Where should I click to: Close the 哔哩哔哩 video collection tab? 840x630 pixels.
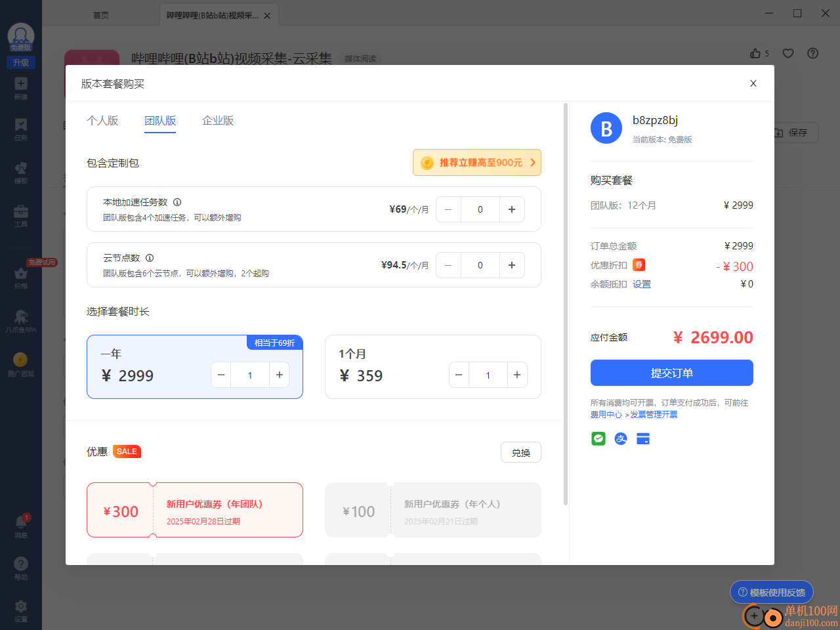tap(267, 16)
